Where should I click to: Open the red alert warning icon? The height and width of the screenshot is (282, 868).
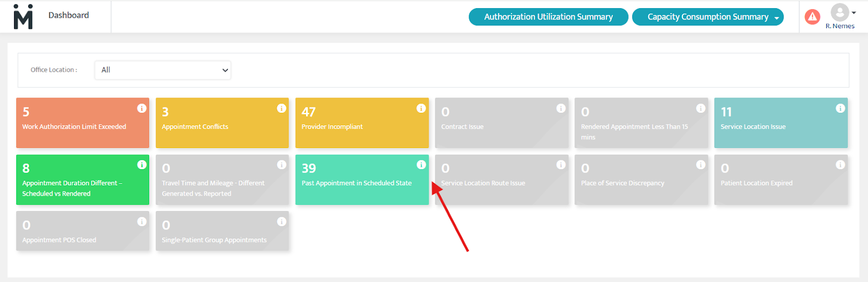812,17
